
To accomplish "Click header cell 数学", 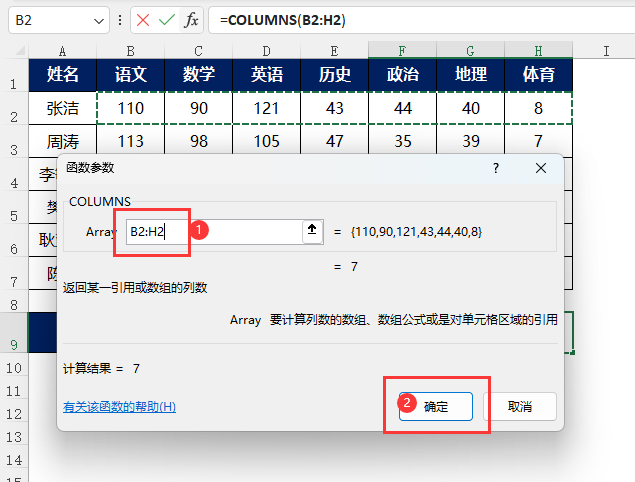I will click(x=198, y=75).
